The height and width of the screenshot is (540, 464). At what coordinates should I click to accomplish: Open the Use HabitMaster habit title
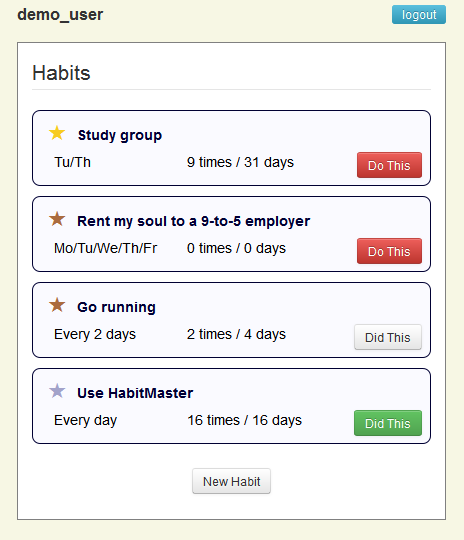click(x=135, y=393)
